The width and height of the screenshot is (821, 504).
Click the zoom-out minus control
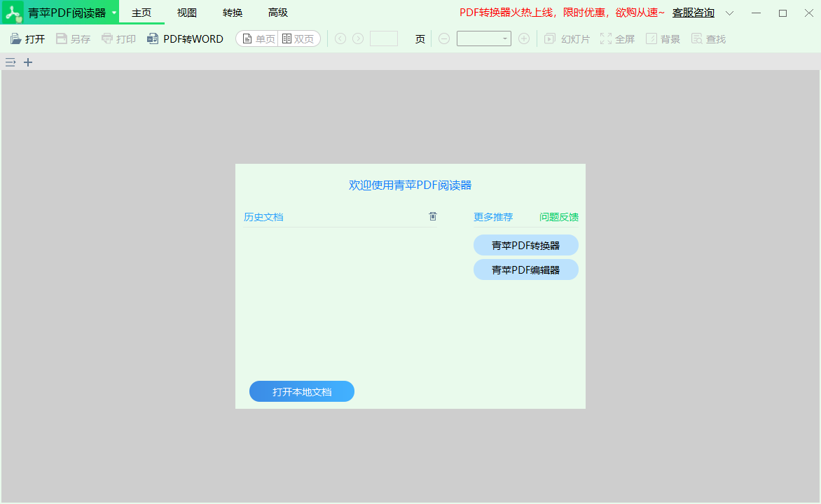[x=444, y=38]
